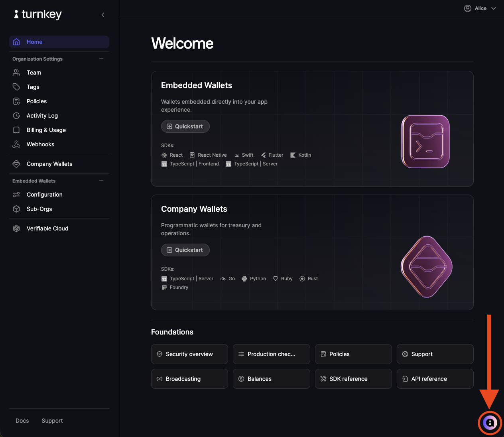Screen dimensions: 504x437
Task: Collapse the sidebar with the chevron arrow
Action: 103,15
